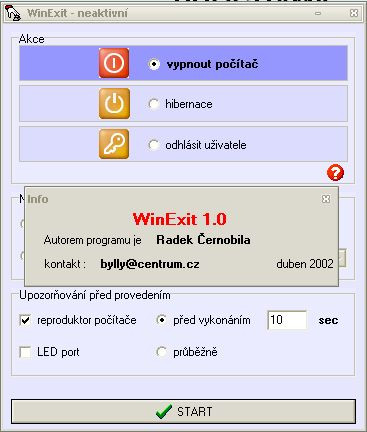Viewport: 367px width, 432px height.
Task: Click the red power shutdown icon
Action: point(114,63)
